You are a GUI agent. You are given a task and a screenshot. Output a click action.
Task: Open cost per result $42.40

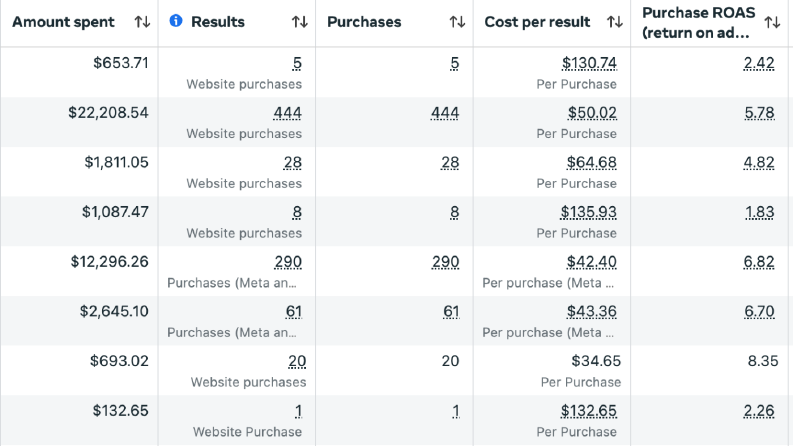click(x=591, y=261)
